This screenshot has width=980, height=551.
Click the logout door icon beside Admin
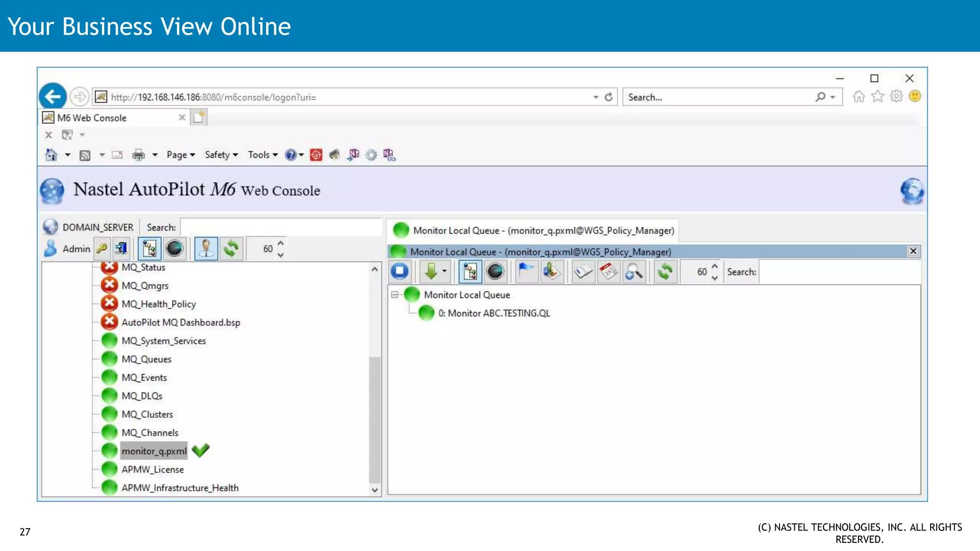[x=121, y=248]
